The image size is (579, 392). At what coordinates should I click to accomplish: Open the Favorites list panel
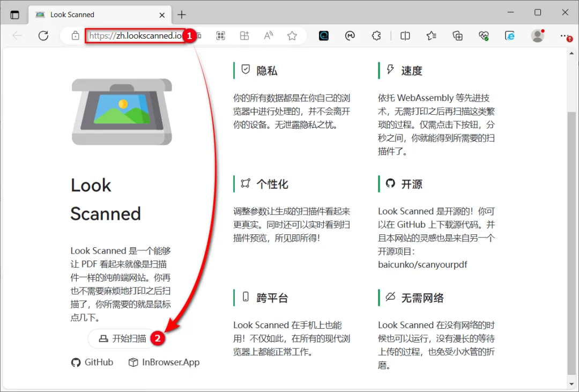pos(431,36)
